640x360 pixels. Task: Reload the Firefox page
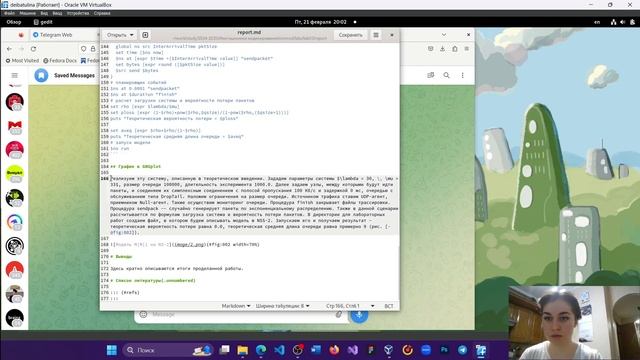tap(33, 49)
